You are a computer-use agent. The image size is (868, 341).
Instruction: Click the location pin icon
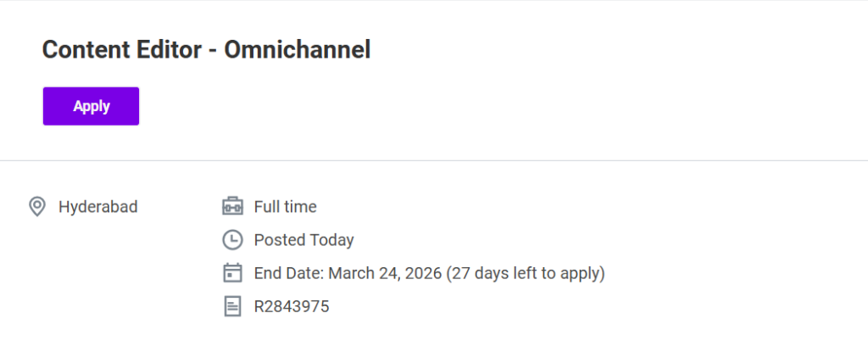[x=36, y=206]
